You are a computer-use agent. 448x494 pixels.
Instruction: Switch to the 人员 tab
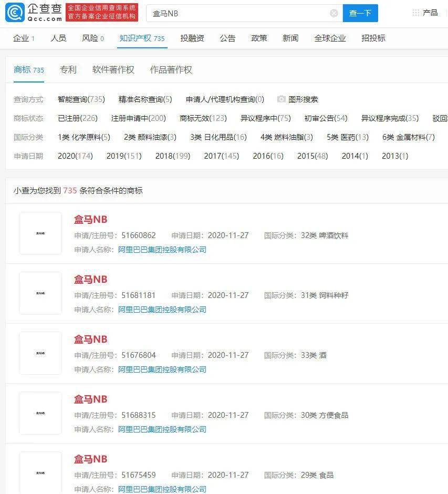[x=58, y=38]
